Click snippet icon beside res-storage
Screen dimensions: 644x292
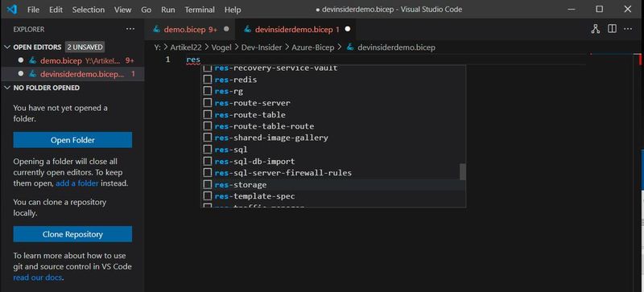click(x=208, y=185)
